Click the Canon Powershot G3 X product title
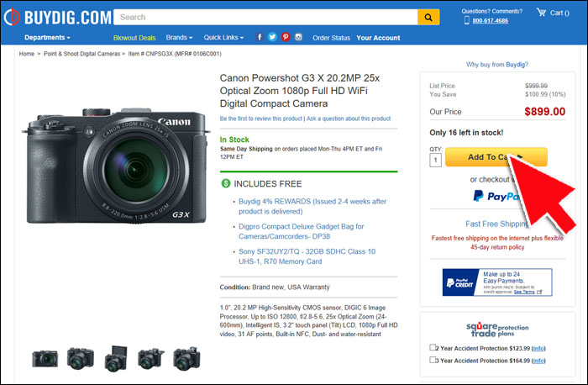Screen dimensions: 588x385 (300, 91)
